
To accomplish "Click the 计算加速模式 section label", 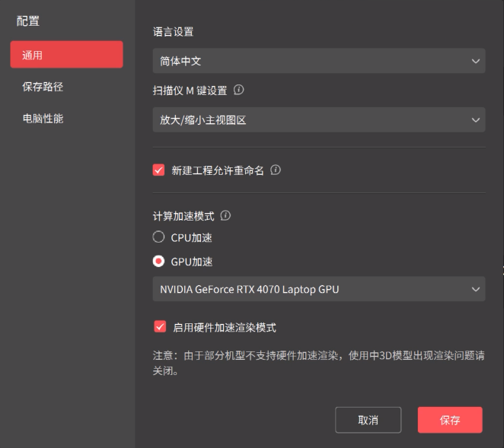I will [x=183, y=216].
